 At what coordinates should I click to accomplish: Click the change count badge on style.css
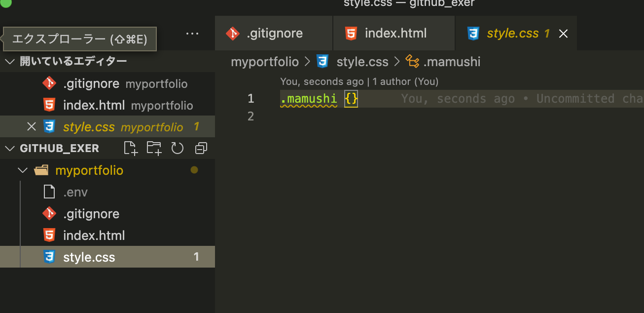tap(196, 257)
